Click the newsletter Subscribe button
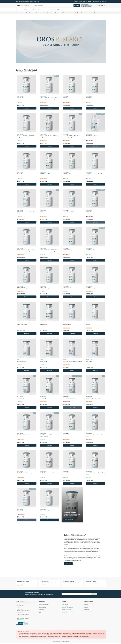Screen dimensions: 121x644 pos(94,594)
